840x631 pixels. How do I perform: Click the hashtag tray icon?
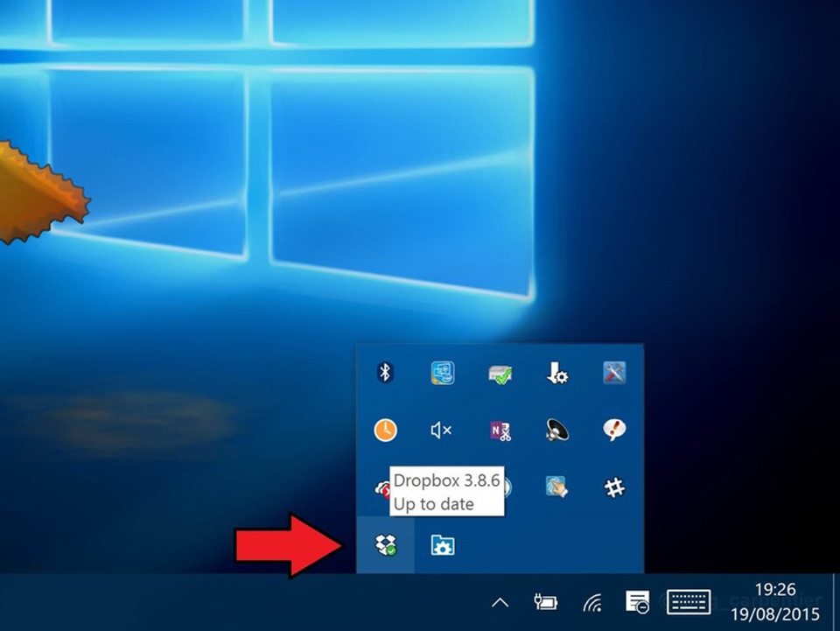[612, 488]
